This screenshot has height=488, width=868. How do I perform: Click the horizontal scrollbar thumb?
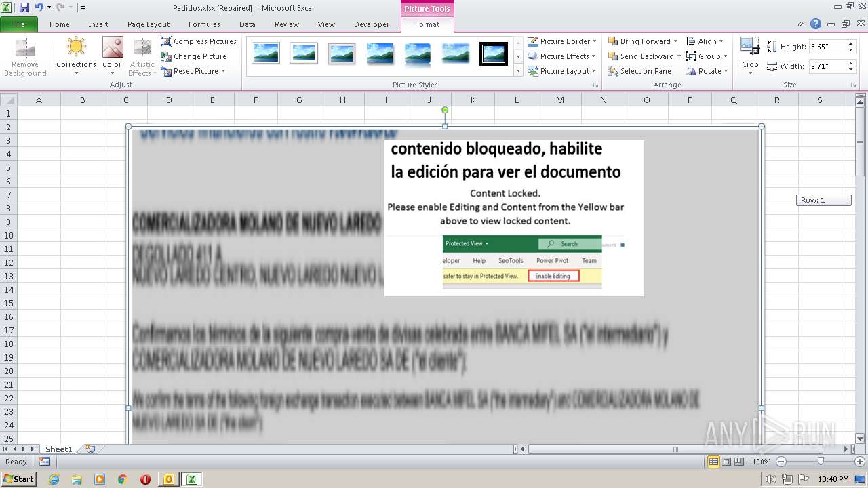(674, 449)
